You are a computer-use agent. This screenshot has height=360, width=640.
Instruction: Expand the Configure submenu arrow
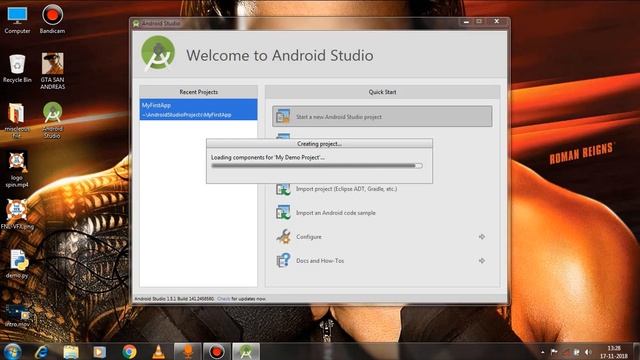[482, 237]
